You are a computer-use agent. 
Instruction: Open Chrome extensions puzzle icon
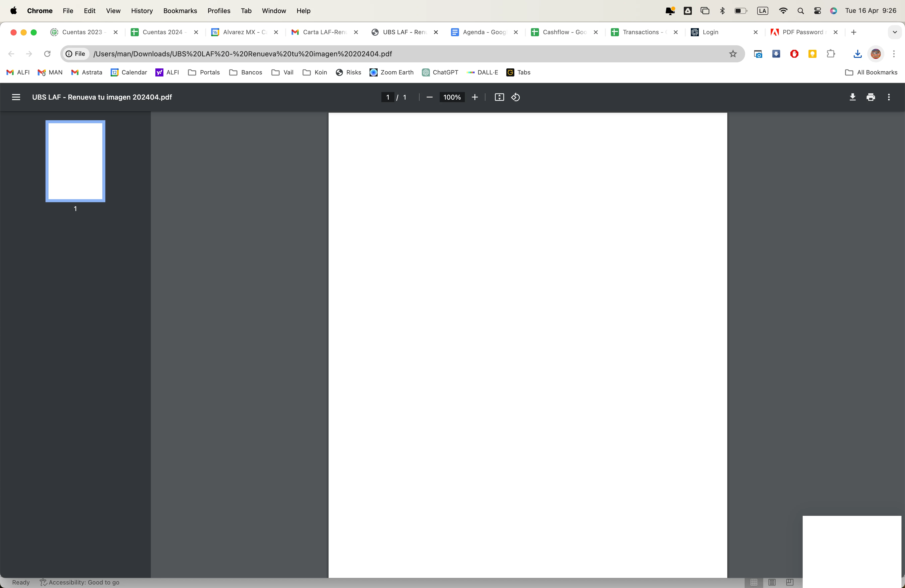pyautogui.click(x=831, y=54)
